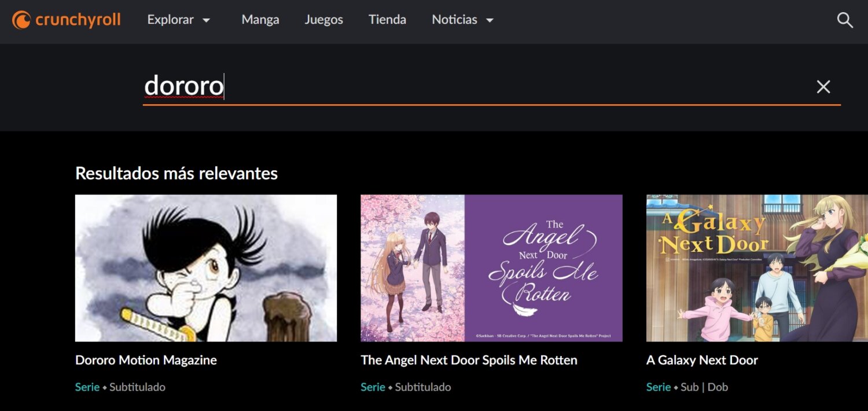
Task: Open The Angel Next Door Spoils Me Rotten poster
Action: 491,268
